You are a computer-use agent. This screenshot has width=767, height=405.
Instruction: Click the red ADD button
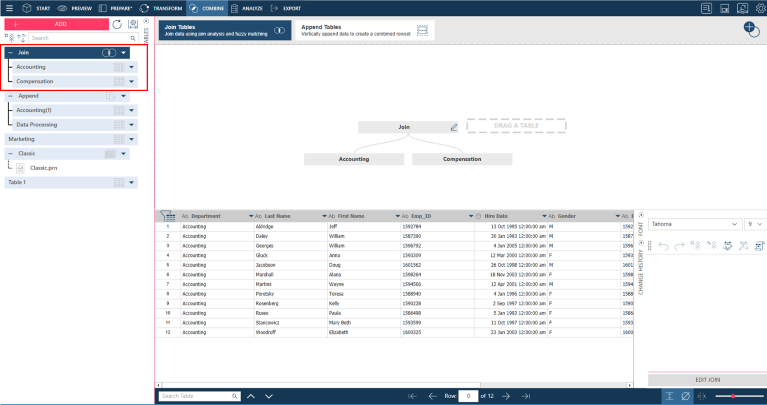tap(57, 24)
